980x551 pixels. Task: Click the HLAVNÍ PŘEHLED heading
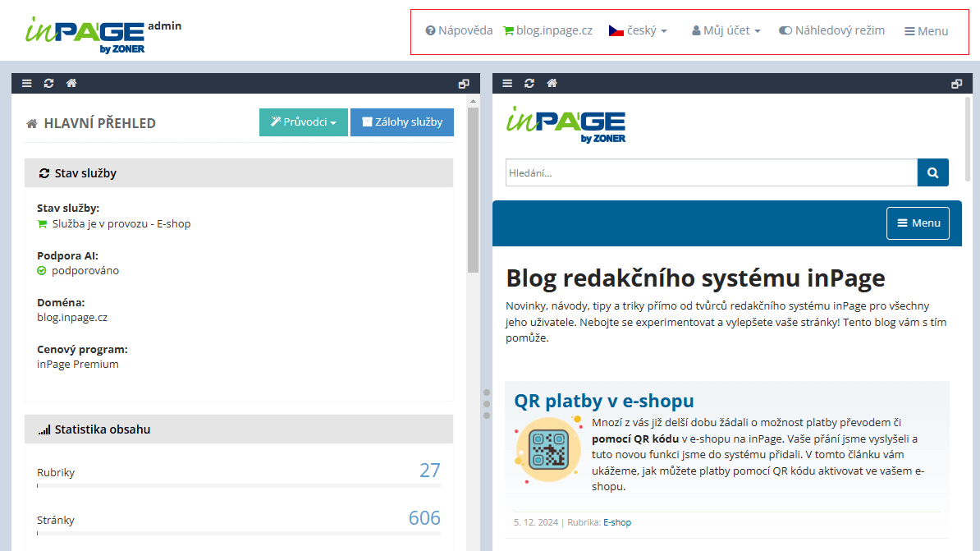[x=99, y=123]
